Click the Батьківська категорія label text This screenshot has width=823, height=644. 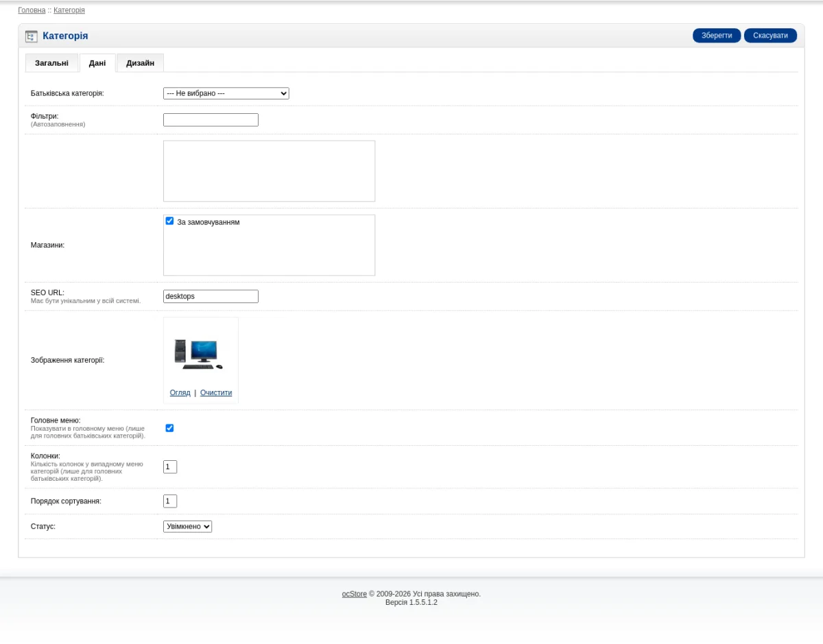[67, 93]
